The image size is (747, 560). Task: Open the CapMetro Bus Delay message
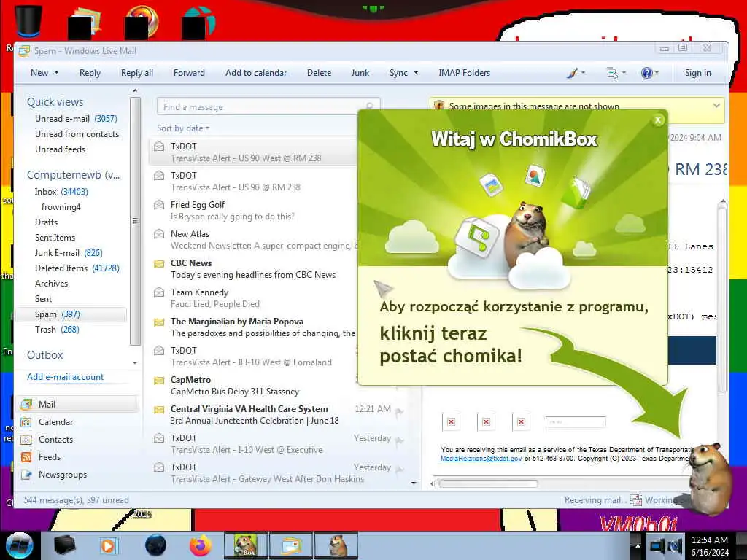click(254, 385)
